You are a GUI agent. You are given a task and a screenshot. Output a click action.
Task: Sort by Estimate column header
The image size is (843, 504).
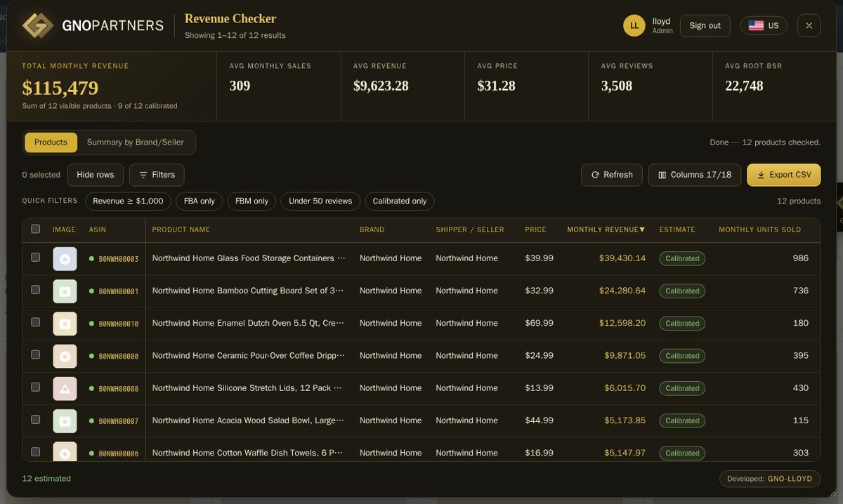(677, 230)
